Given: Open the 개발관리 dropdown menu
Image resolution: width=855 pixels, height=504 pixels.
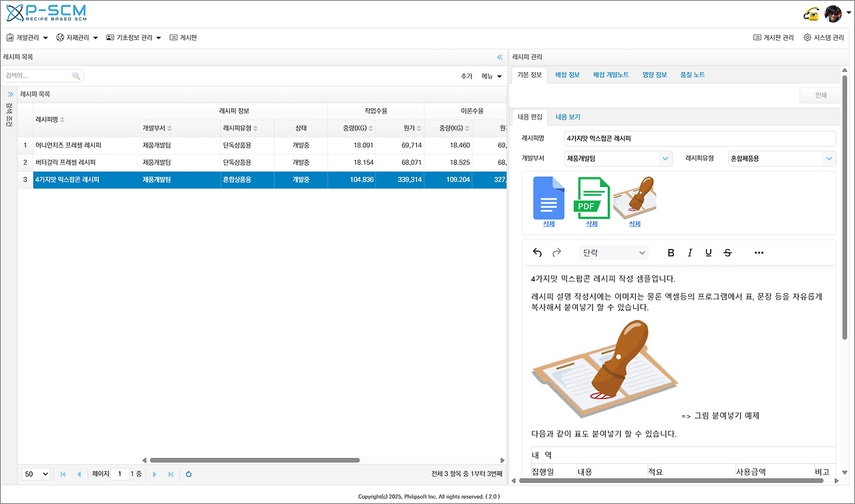Looking at the screenshot, I should [27, 38].
